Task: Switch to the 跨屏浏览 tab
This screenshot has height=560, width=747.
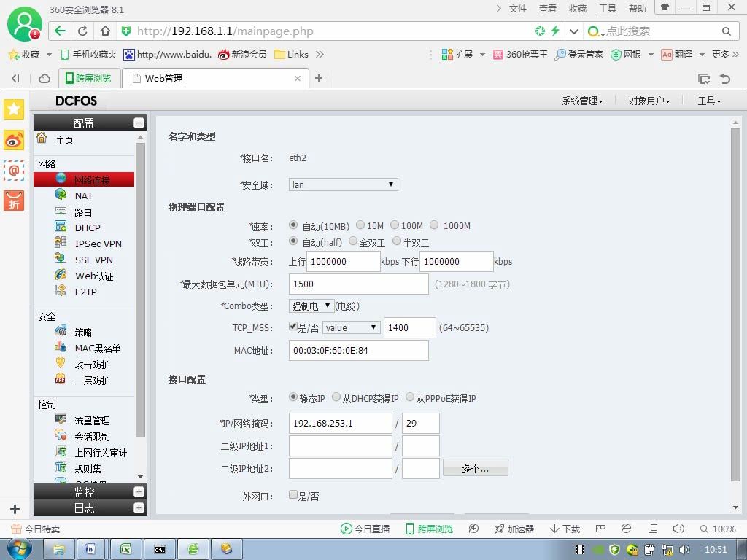Action: [89, 78]
